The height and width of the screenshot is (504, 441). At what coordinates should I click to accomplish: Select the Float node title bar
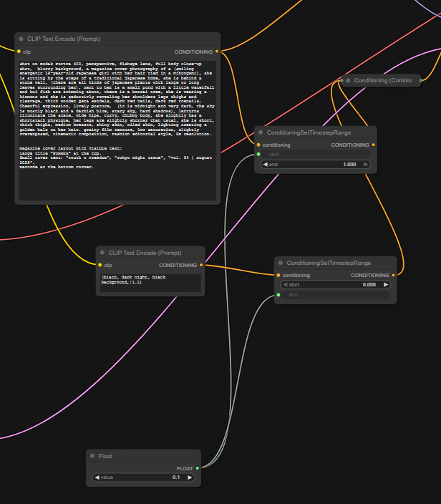(x=143, y=456)
